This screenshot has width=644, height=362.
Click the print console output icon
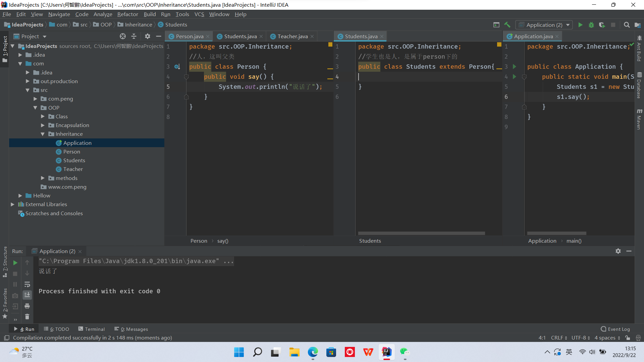pos(27,306)
